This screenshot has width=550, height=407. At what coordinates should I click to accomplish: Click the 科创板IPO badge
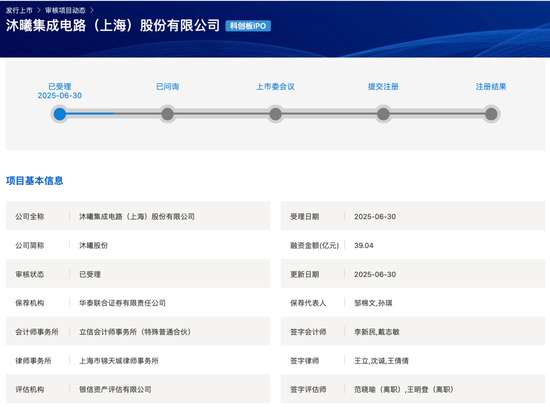(x=248, y=26)
